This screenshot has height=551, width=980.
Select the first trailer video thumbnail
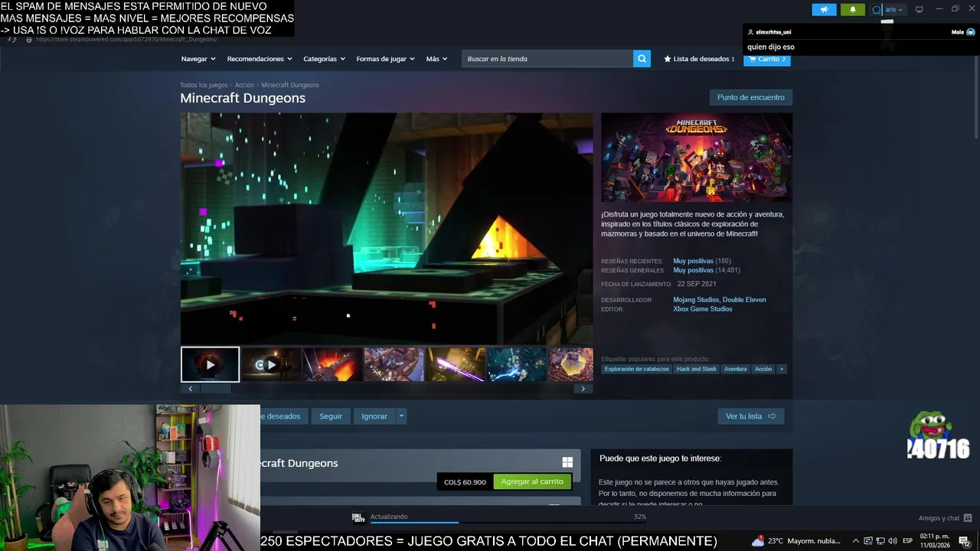tap(210, 365)
